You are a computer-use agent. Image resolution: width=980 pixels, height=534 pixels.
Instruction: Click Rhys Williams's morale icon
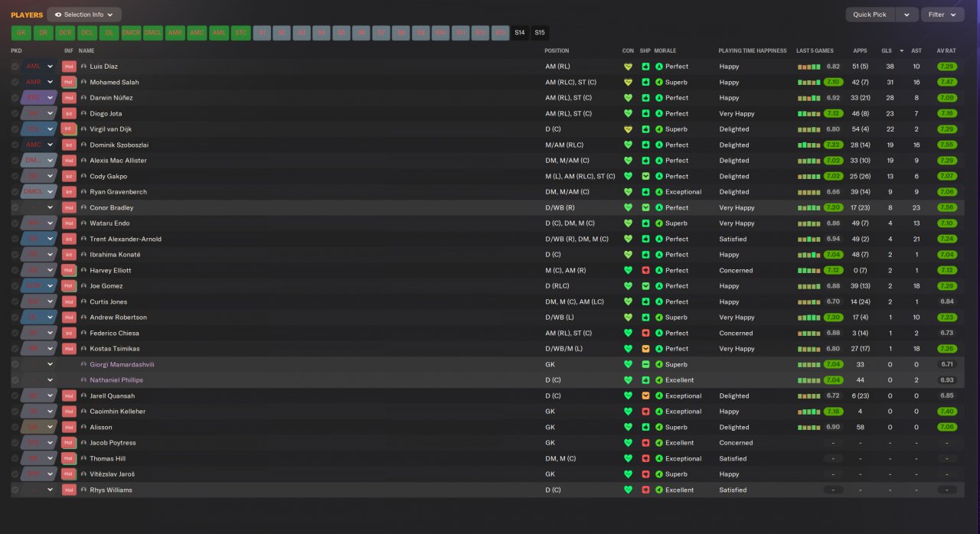pos(659,490)
